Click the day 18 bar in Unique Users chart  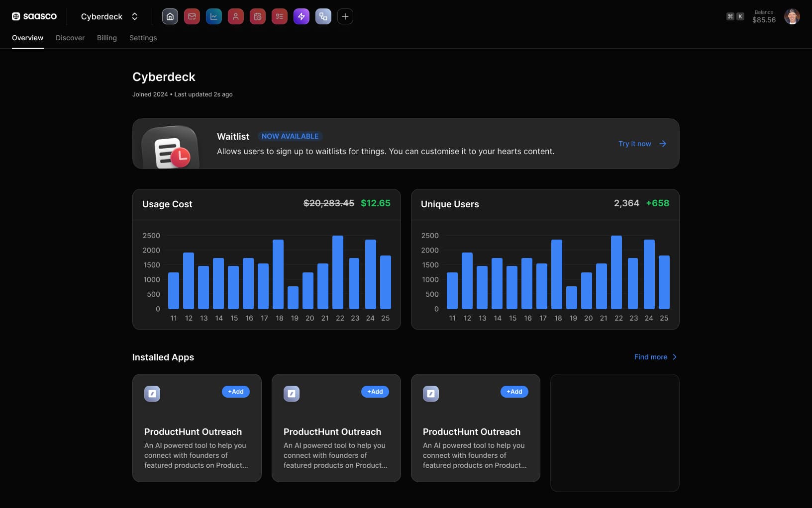point(557,274)
